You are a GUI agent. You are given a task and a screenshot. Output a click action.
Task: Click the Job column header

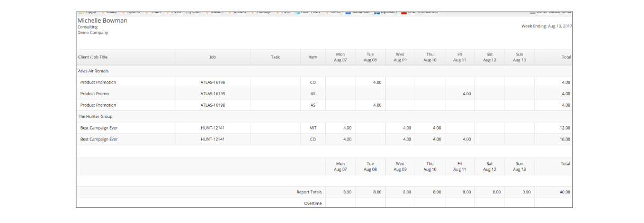click(212, 57)
